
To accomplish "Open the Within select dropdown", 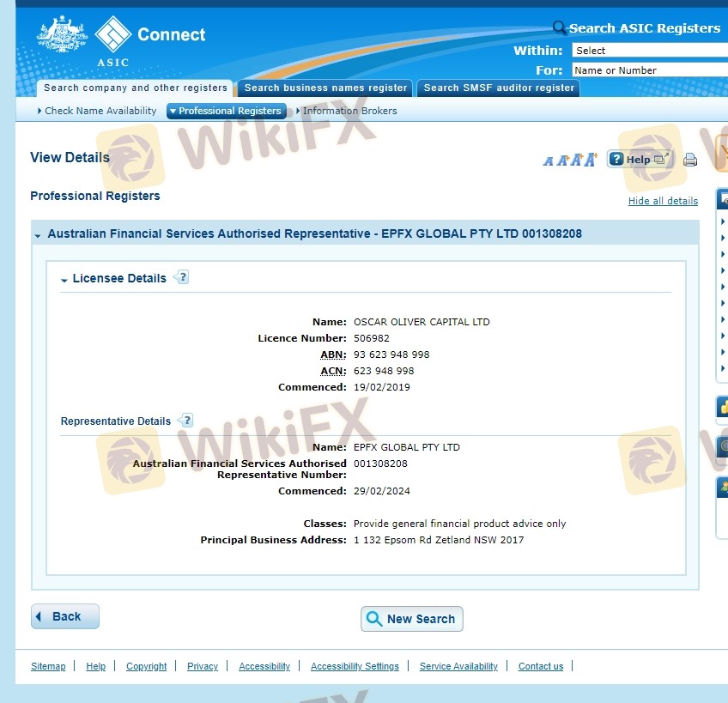I will (x=649, y=51).
